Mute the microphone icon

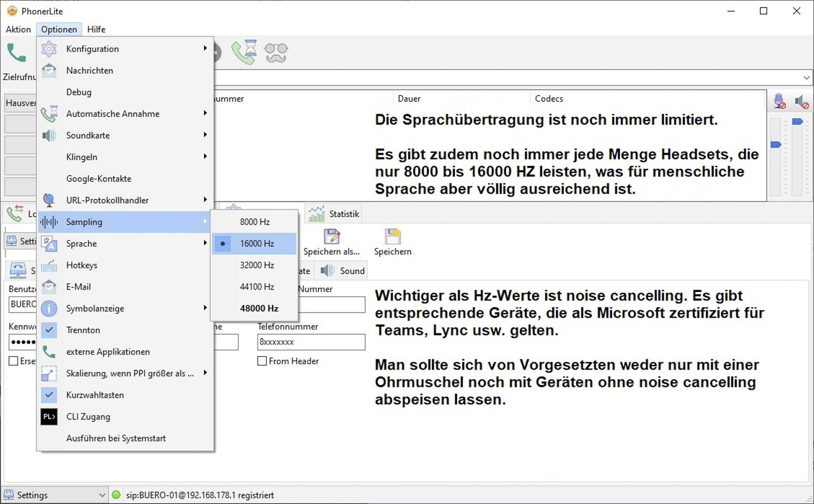coord(780,101)
